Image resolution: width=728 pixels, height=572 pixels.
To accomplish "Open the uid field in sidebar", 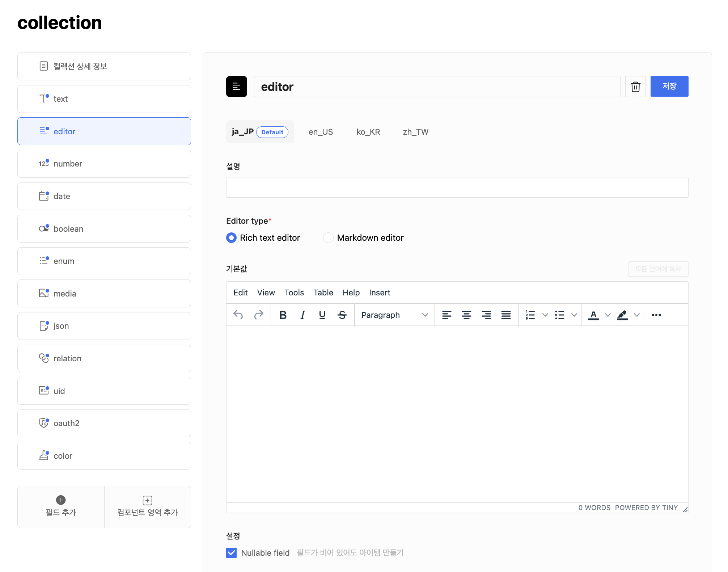I will point(104,391).
